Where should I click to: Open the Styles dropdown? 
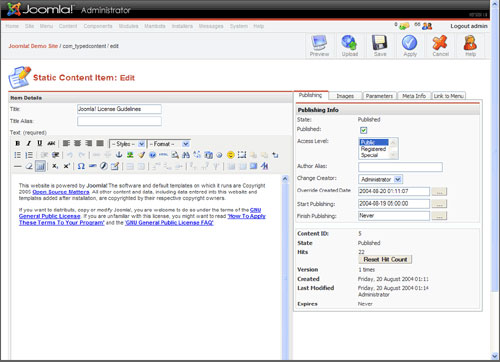(x=127, y=144)
